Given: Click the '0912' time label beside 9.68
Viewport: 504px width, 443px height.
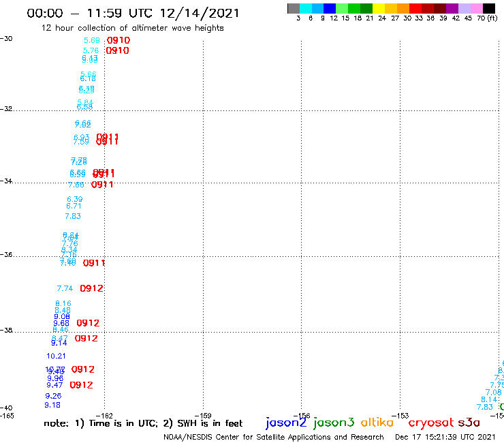Looking at the screenshot, I should pos(88,322).
